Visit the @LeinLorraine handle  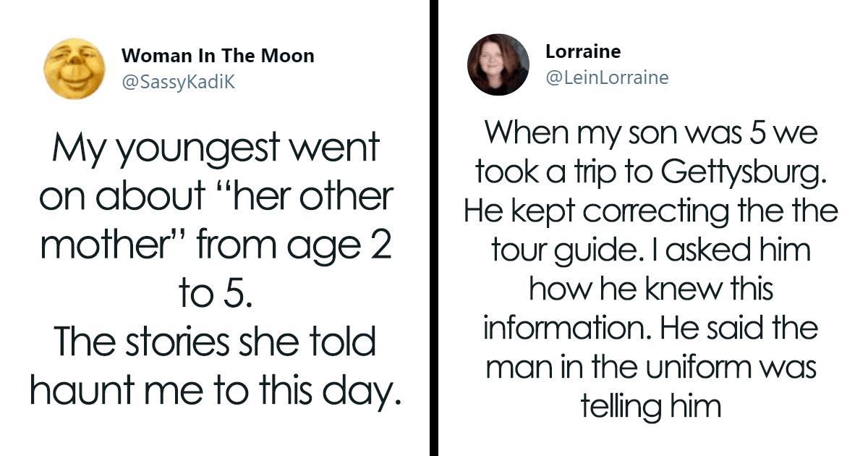pos(607,77)
